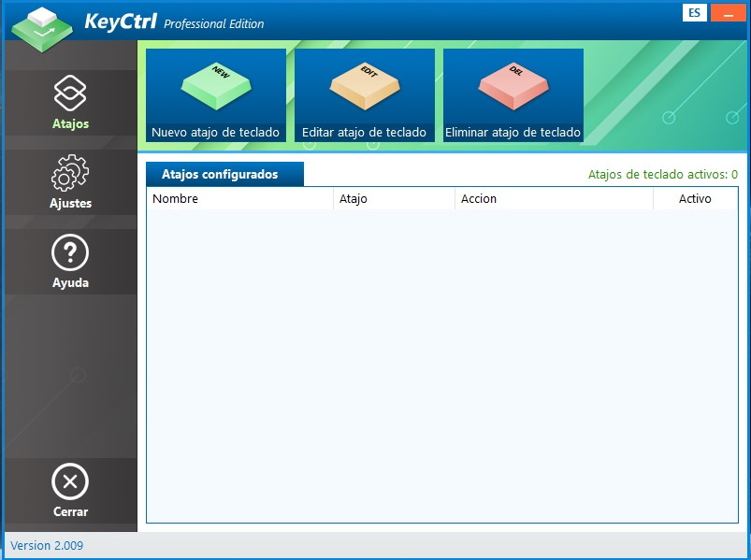Click the 'Atajos de teclado activos: 0' counter
751x560 pixels.
pos(663,174)
